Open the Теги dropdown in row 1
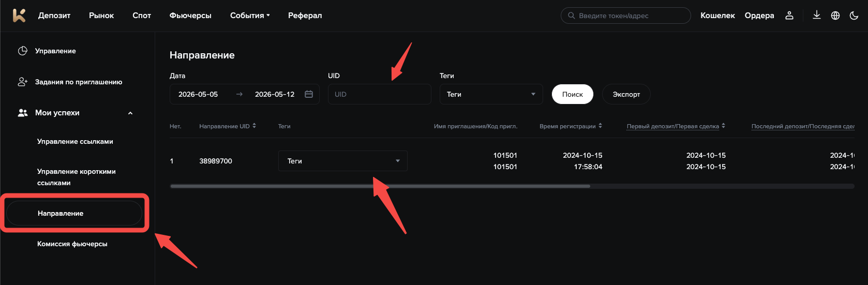This screenshot has width=868, height=285. [343, 161]
